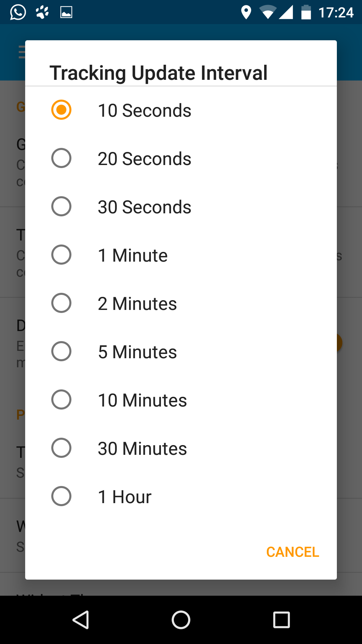This screenshot has height=644, width=362.
Task: Select the 10 Seconds radio button
Action: (181, 110)
